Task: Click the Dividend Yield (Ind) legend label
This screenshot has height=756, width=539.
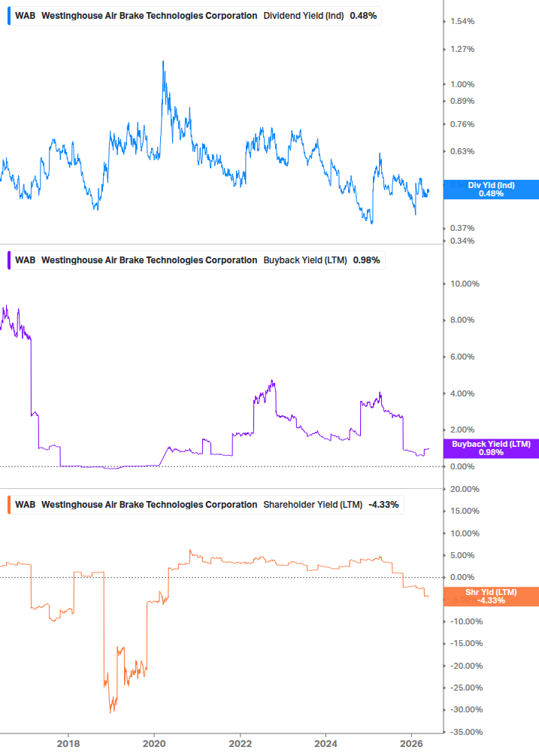Action: pyautogui.click(x=304, y=16)
